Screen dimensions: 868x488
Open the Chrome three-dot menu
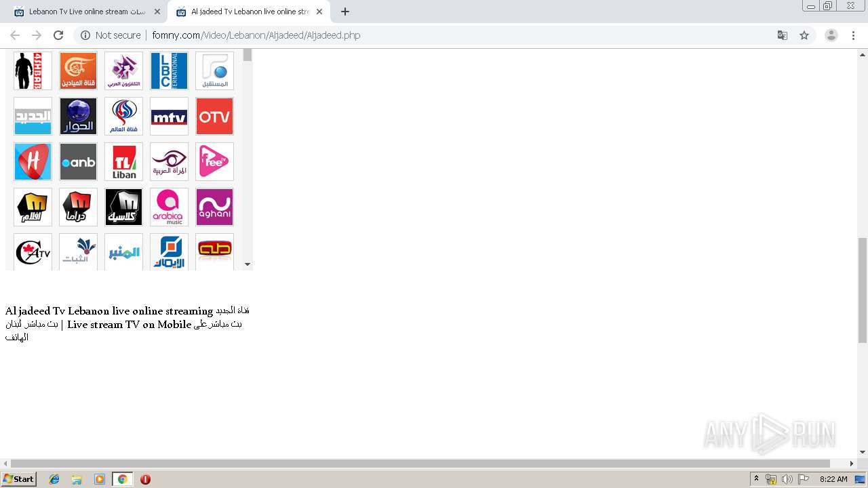[x=854, y=35]
